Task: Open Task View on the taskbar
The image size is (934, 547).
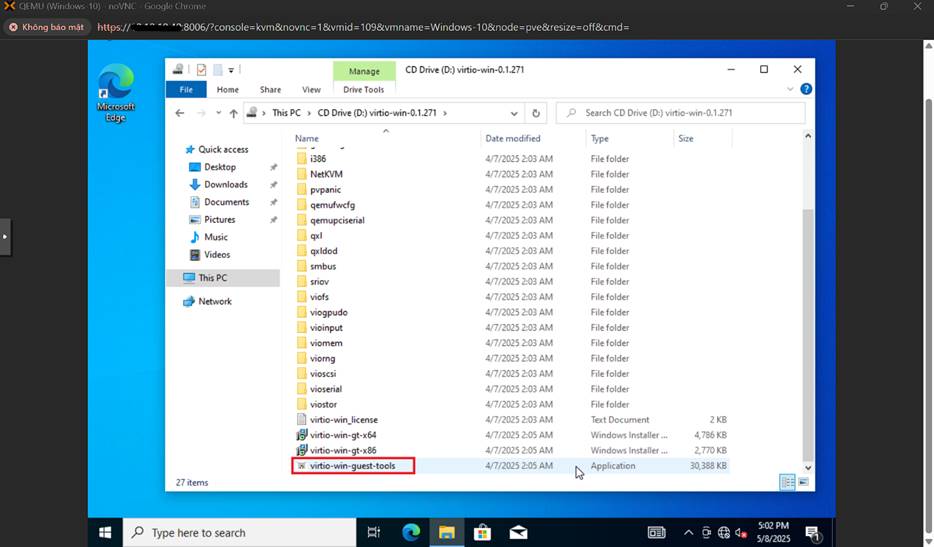Action: click(374, 533)
